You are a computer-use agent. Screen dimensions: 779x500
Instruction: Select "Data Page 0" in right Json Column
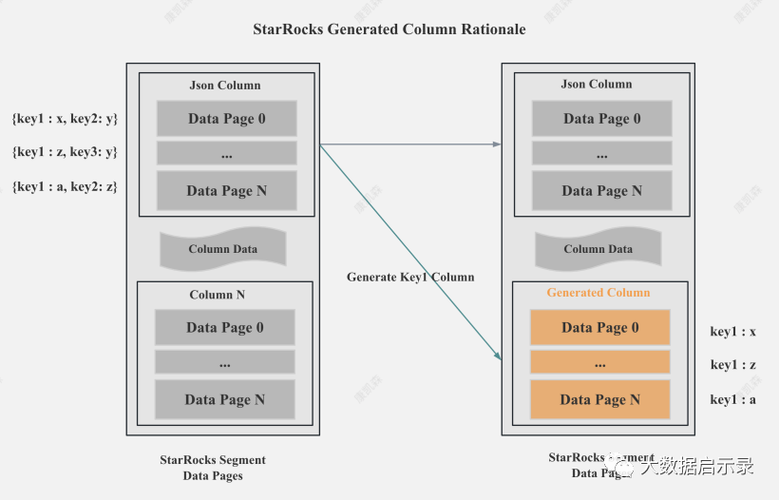pyautogui.click(x=602, y=119)
